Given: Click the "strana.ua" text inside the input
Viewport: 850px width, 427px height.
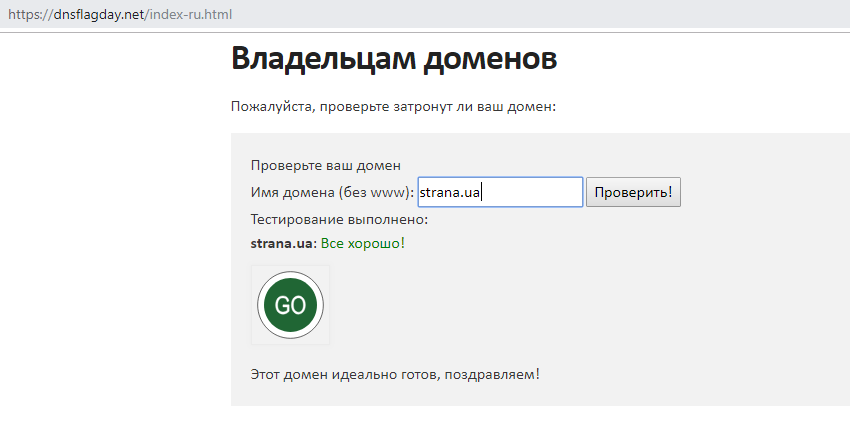Looking at the screenshot, I should pos(450,192).
